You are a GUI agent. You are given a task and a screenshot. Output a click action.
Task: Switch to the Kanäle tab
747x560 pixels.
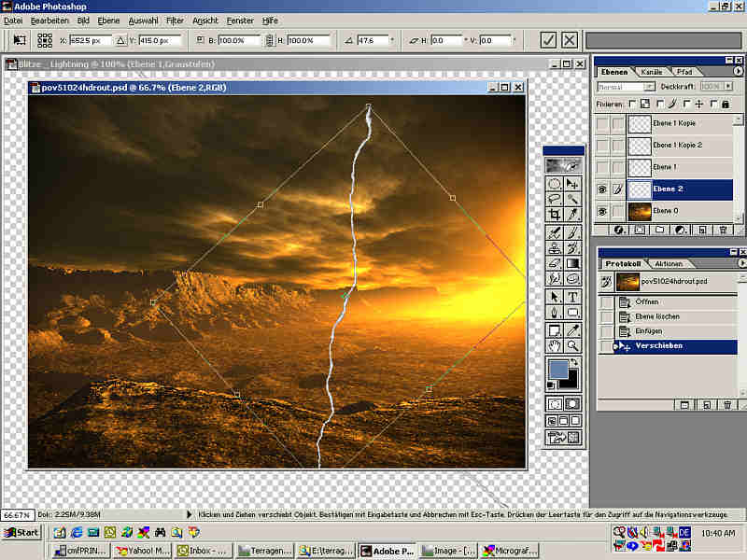pos(651,72)
